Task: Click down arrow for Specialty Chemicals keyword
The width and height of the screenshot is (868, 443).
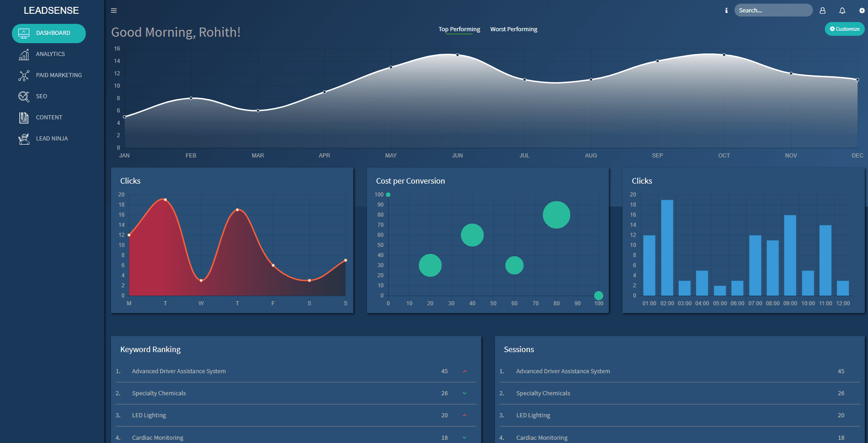Action: pos(465,393)
